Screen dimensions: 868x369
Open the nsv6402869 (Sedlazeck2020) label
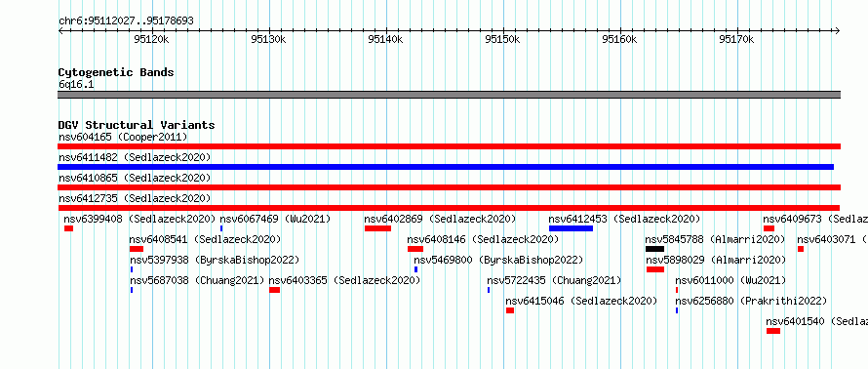tap(440, 219)
